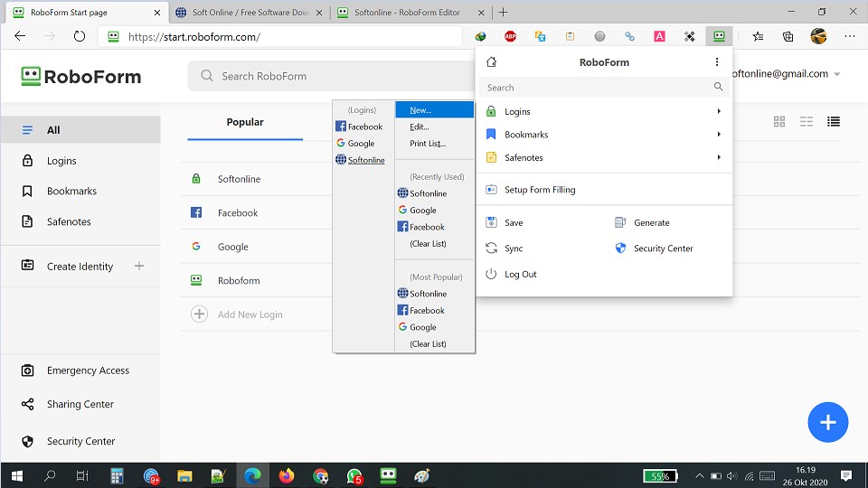Click the blue plus floating button
This screenshot has height=488, width=868.
pyautogui.click(x=827, y=422)
